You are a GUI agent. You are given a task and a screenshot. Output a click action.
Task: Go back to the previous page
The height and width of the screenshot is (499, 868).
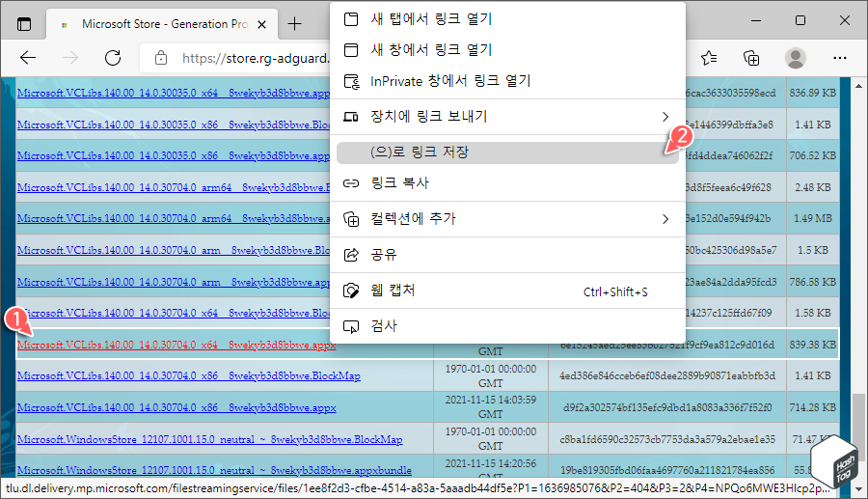pyautogui.click(x=28, y=58)
